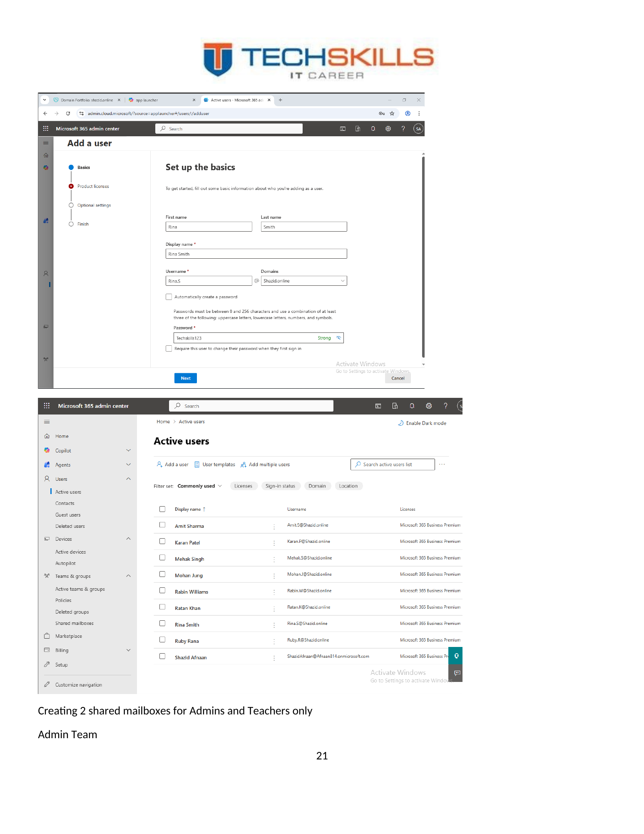Screen dimensions: 644x834
Task: Click the Cancel button
Action: tap(398, 378)
